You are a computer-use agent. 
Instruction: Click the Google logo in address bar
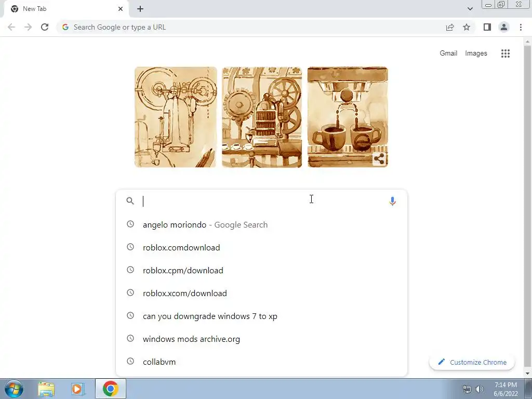point(65,27)
